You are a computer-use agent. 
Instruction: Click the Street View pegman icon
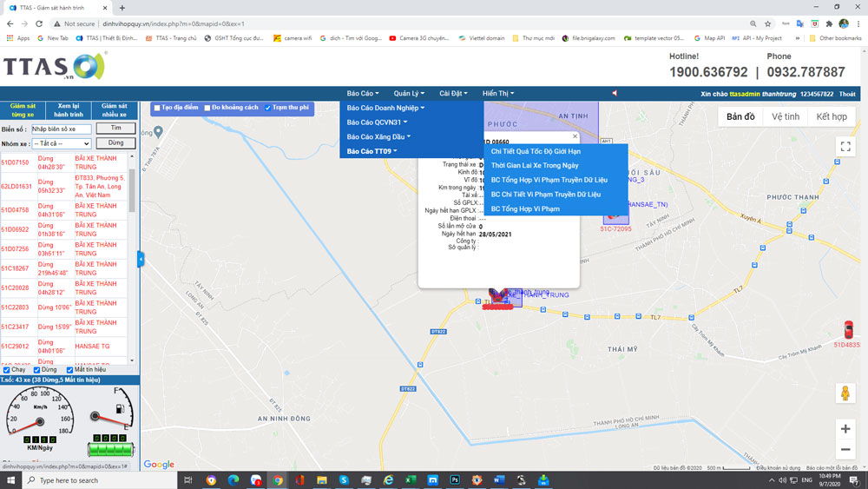point(845,393)
